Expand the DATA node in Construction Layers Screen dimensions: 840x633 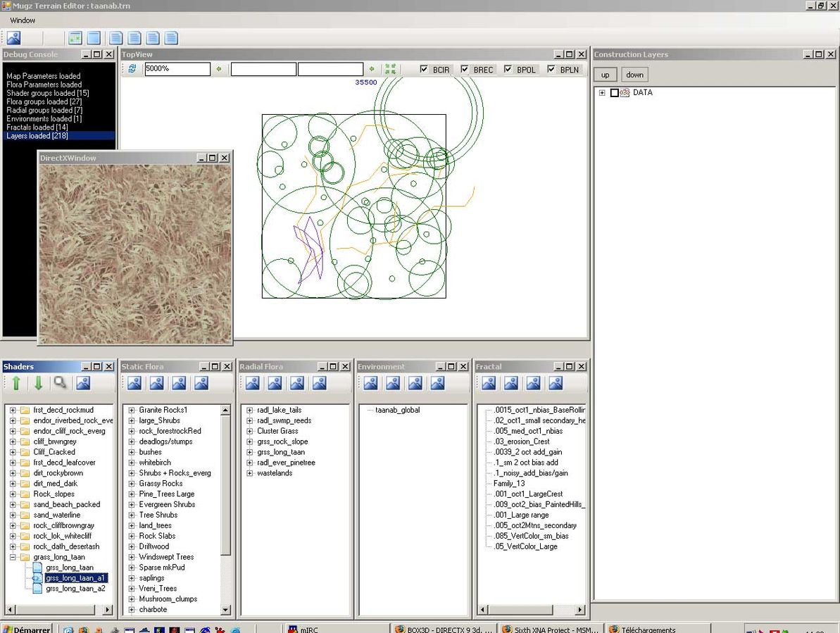[x=602, y=93]
